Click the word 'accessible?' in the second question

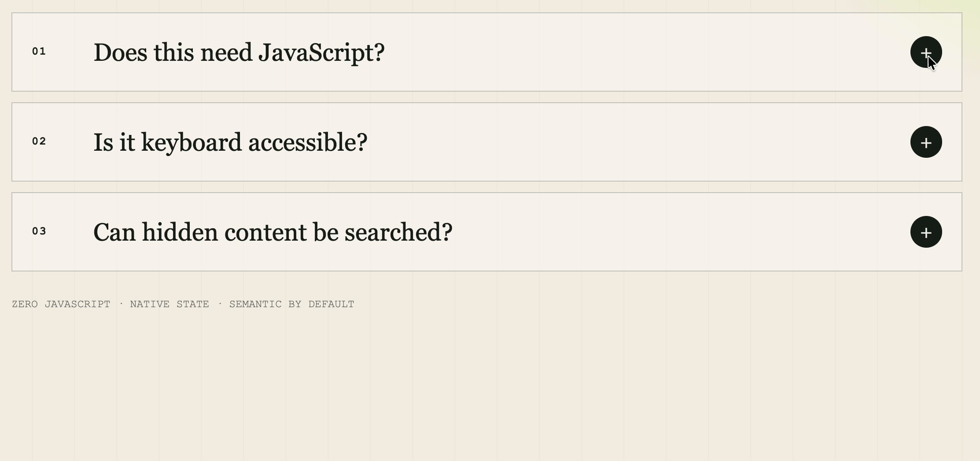point(308,142)
